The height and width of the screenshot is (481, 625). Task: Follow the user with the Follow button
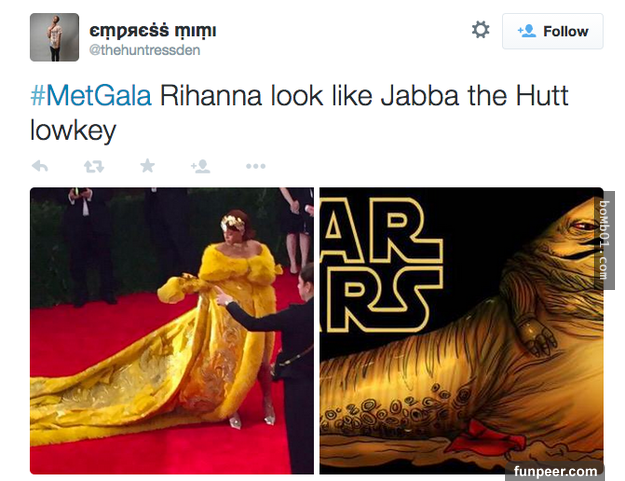pos(552,31)
